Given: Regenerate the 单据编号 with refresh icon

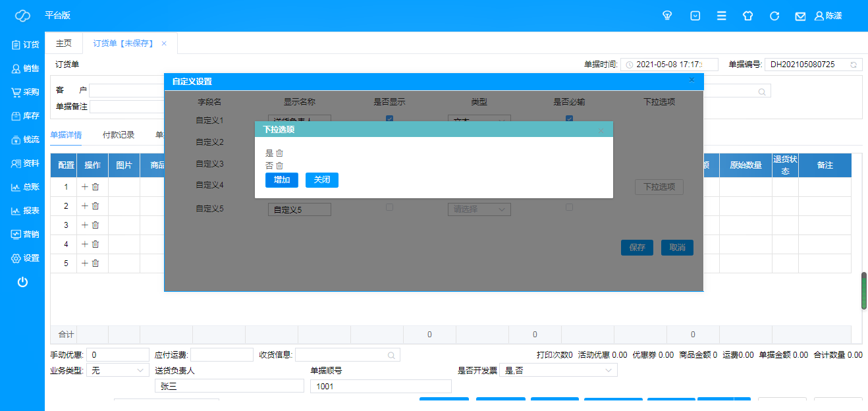Looking at the screenshot, I should [854, 65].
